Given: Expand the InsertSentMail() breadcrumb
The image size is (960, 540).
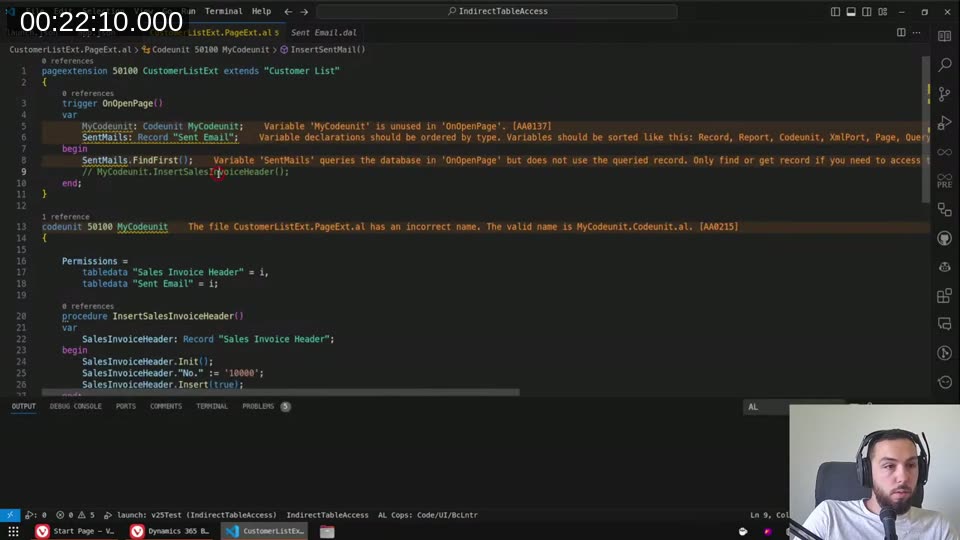Looking at the screenshot, I should 323,50.
